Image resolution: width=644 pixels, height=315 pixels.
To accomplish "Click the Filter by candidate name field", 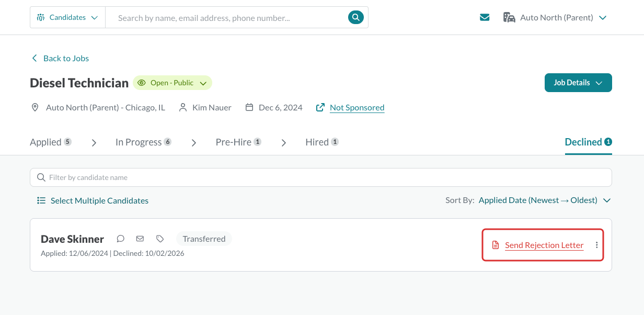I will click(321, 177).
